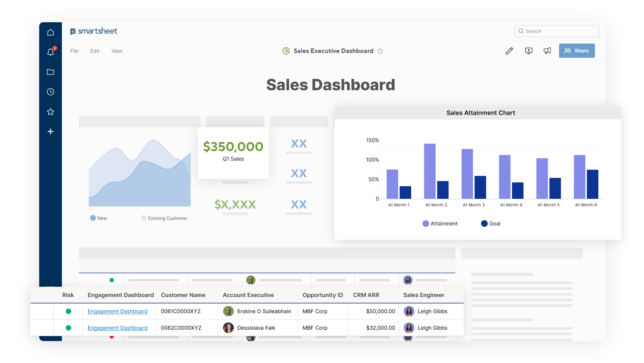The width and height of the screenshot is (644, 363).
Task: Star the Sales Executive Dashboard as favorite
Action: coord(380,51)
